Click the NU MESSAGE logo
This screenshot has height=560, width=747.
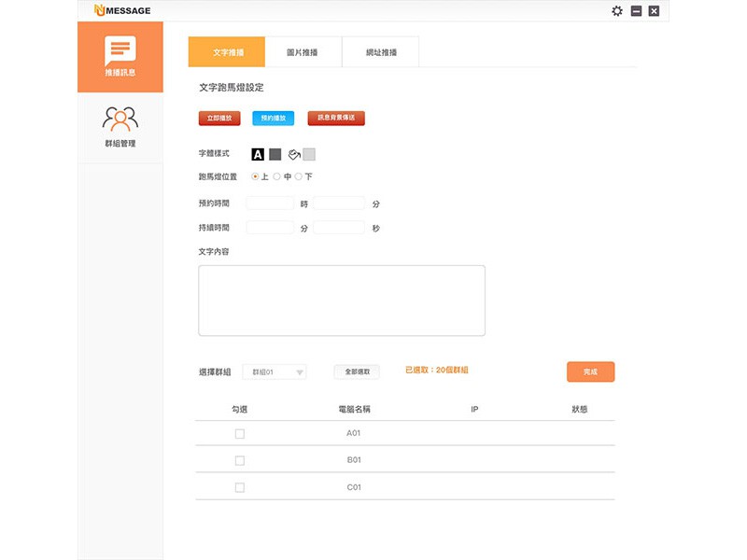pyautogui.click(x=122, y=11)
